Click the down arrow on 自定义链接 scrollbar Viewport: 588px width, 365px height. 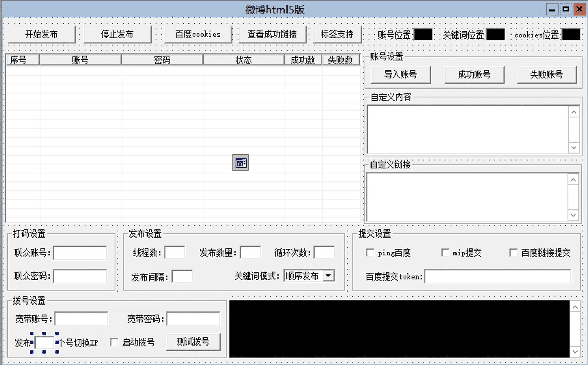tap(573, 215)
